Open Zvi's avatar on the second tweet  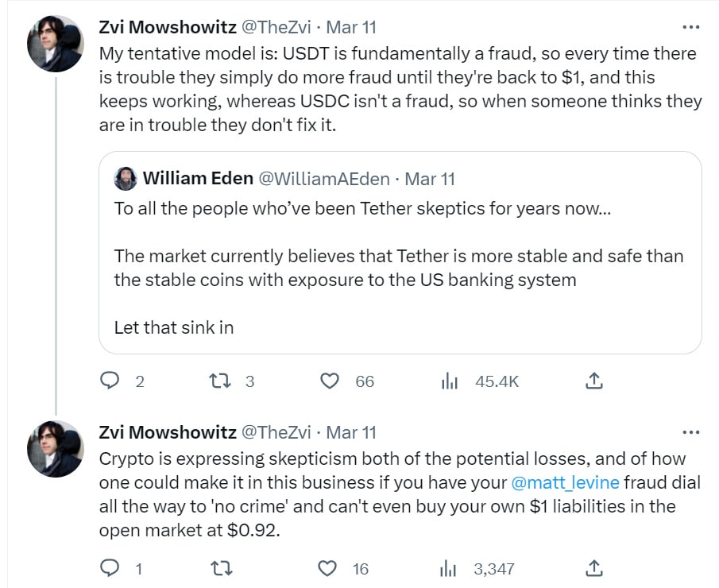pos(55,448)
